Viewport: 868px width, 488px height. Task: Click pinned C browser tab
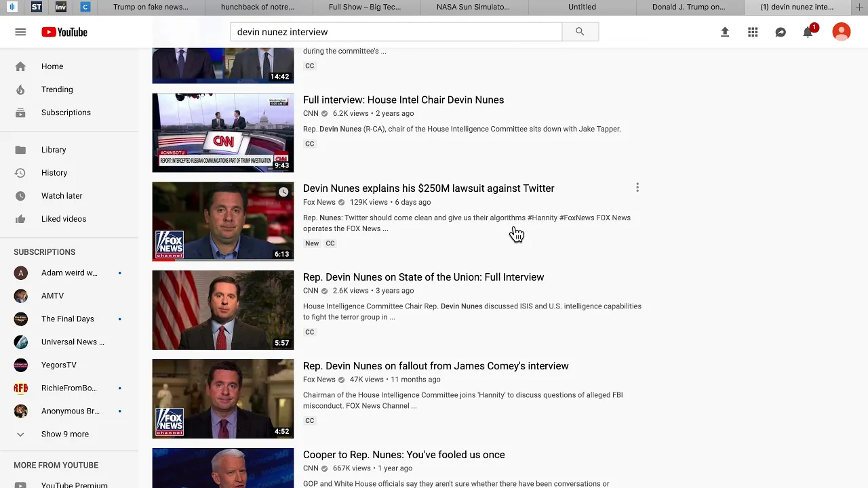(x=85, y=7)
